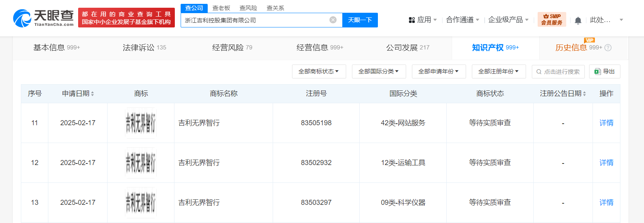
Task: Switch to the 经营信息 tab
Action: [x=320, y=48]
